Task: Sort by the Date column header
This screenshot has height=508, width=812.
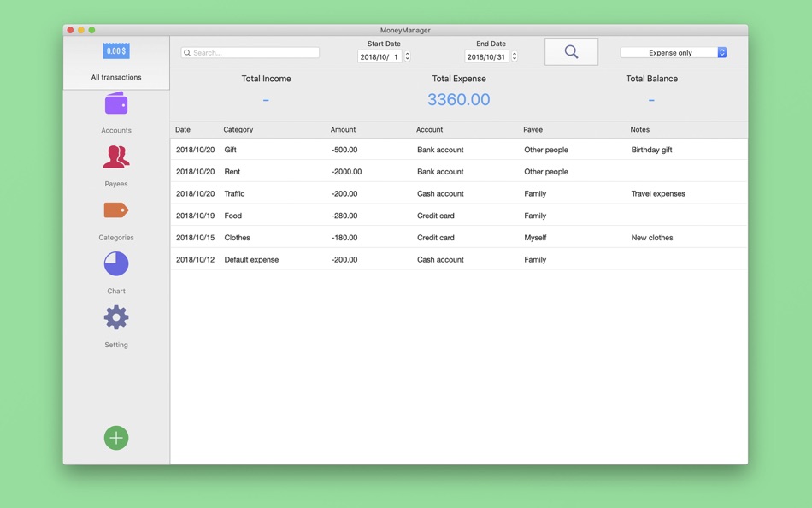Action: 183,130
